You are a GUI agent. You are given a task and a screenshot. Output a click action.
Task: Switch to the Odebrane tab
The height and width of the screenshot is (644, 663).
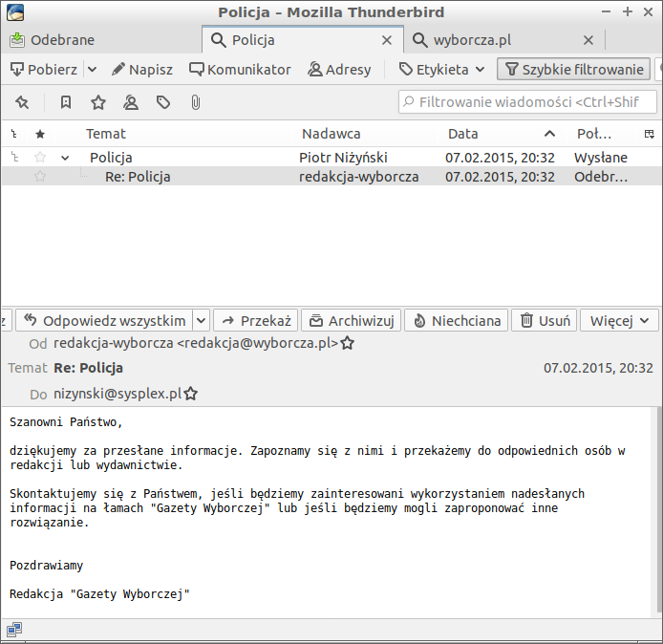[101, 40]
